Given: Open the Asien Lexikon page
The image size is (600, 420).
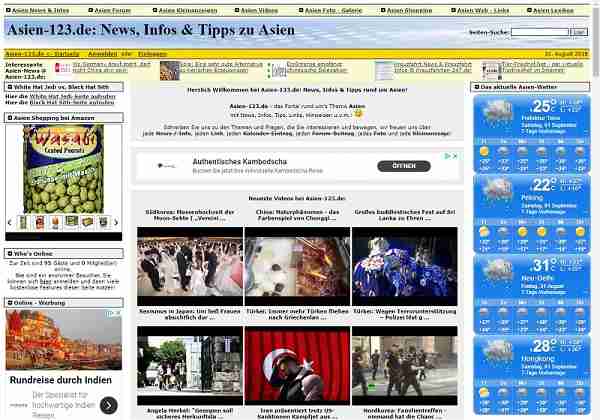Looking at the screenshot, I should click(553, 11).
